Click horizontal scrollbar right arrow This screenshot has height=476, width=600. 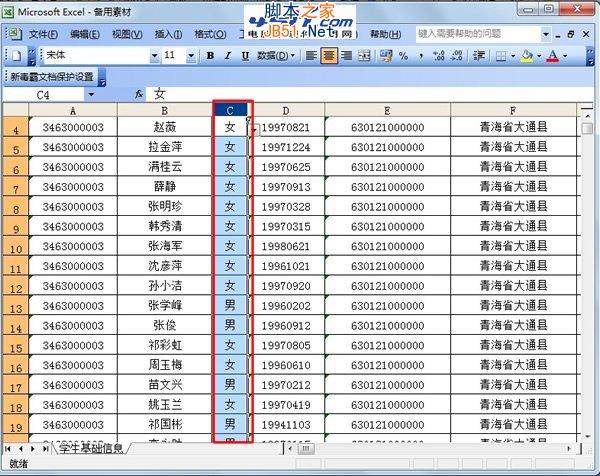[x=569, y=448]
